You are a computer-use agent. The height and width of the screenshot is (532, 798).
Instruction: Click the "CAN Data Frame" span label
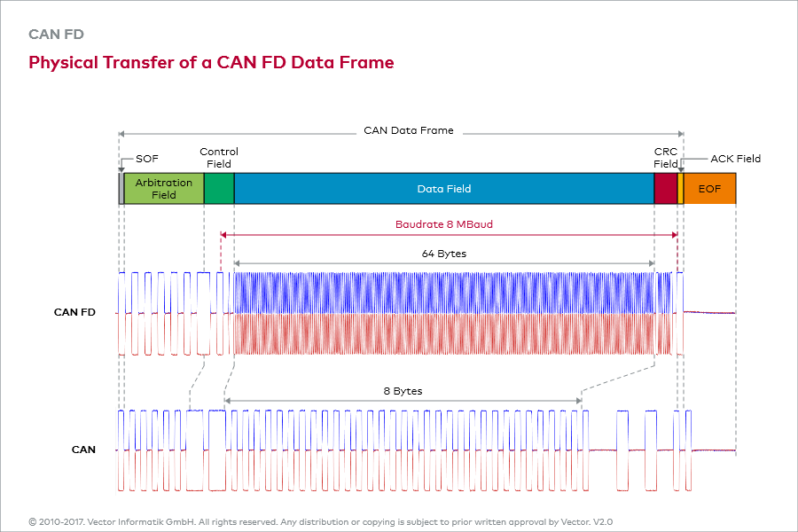(408, 130)
